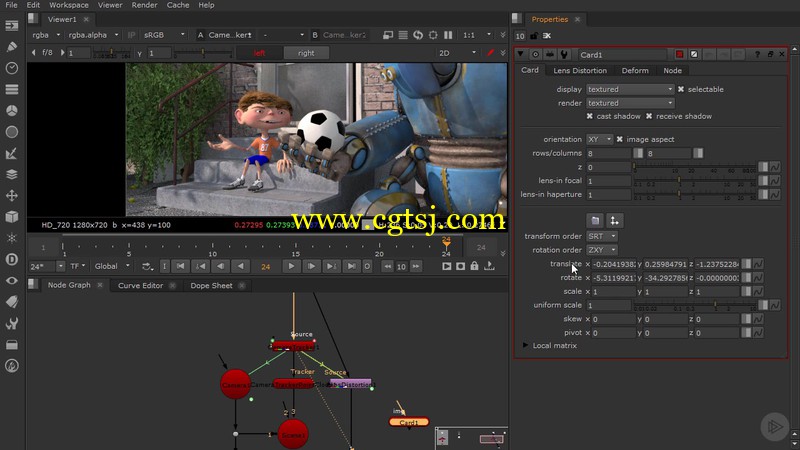
Task: Click the Card1 panel wrench icon
Action: click(x=564, y=54)
